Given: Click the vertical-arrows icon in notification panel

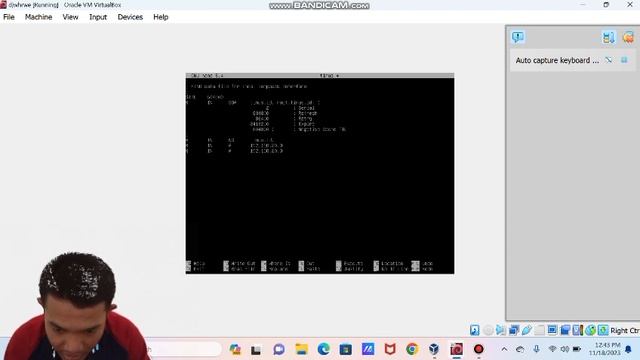Looking at the screenshot, I should [x=608, y=38].
